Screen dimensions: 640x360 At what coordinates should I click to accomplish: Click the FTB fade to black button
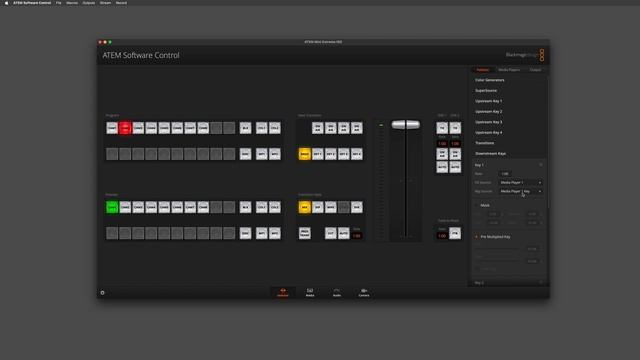455,233
